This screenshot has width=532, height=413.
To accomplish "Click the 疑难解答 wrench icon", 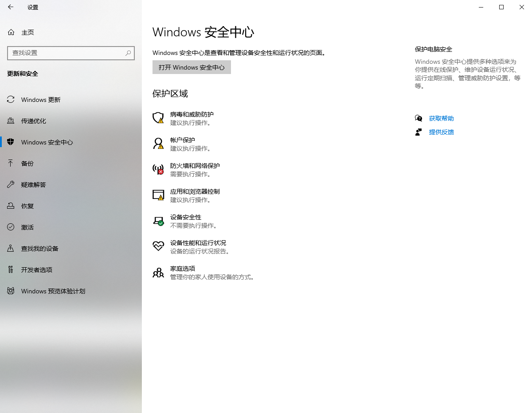I will (11, 185).
